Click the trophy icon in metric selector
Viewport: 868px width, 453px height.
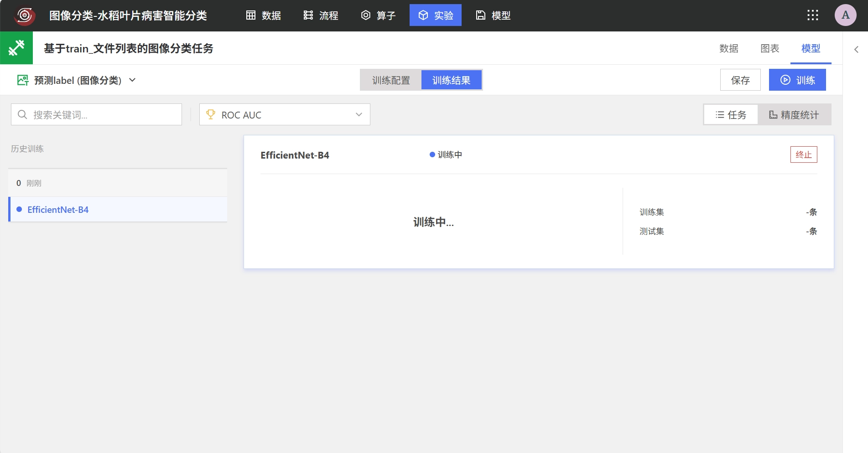pos(210,114)
